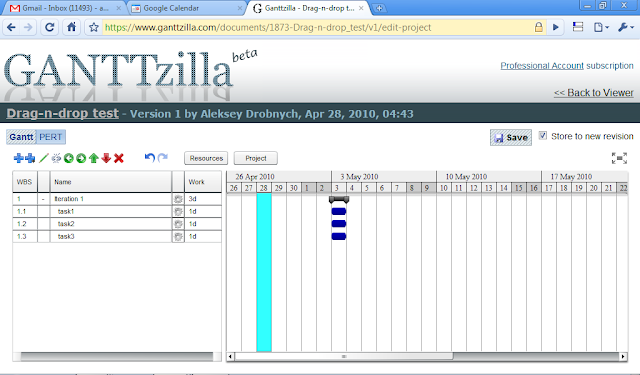This screenshot has height=375, width=640.
Task: Click the browser back arrow
Action: [x=11, y=27]
